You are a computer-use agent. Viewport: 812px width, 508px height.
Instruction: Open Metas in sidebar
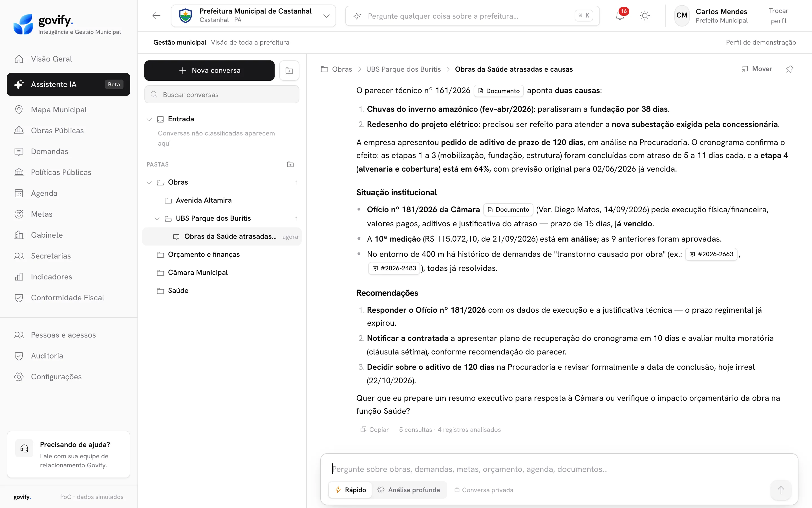(x=69, y=214)
